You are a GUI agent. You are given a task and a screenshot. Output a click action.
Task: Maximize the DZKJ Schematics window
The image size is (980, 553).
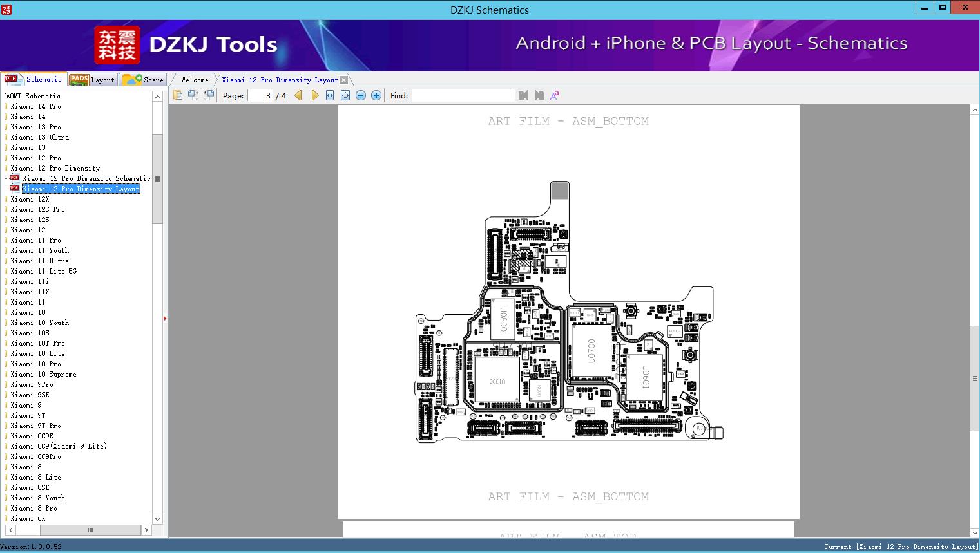point(943,8)
